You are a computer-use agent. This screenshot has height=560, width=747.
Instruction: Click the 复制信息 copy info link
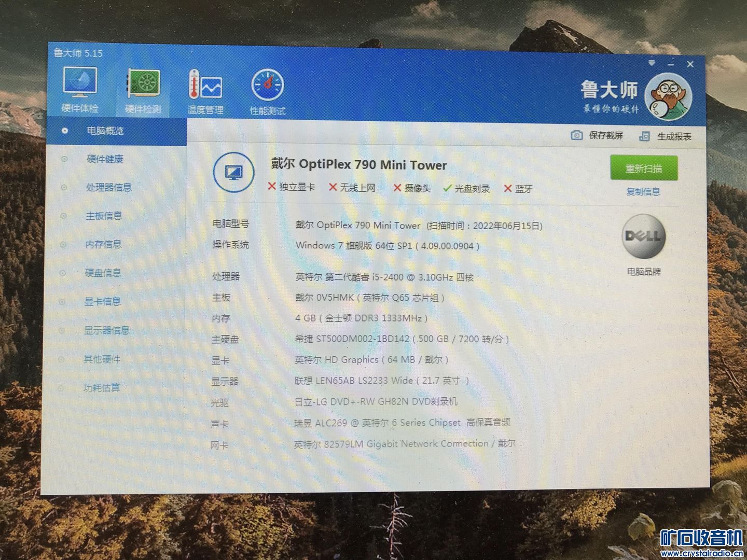643,192
